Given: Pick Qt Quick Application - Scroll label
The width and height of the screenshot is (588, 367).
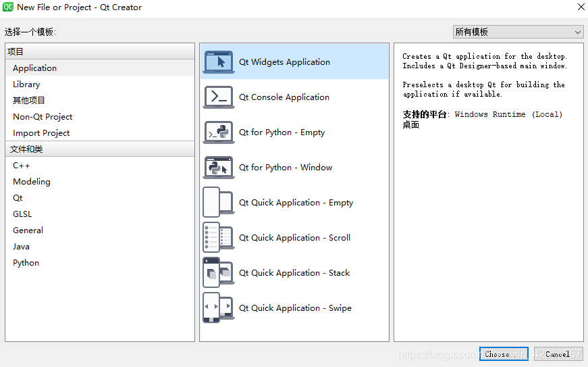Looking at the screenshot, I should 295,237.
